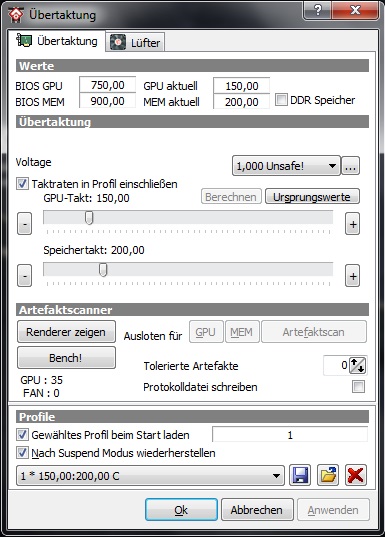Click the Artefaktscan button

(314, 332)
